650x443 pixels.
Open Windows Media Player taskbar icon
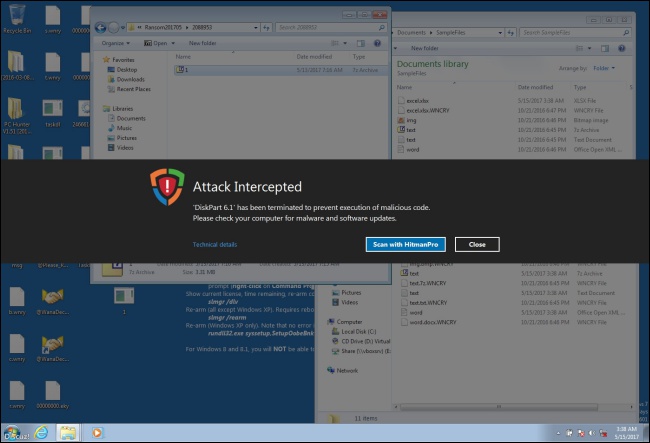(x=97, y=433)
